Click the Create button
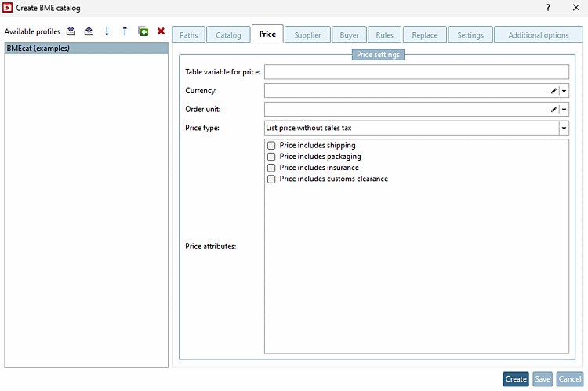Image resolution: width=588 pixels, height=391 pixels. click(516, 379)
